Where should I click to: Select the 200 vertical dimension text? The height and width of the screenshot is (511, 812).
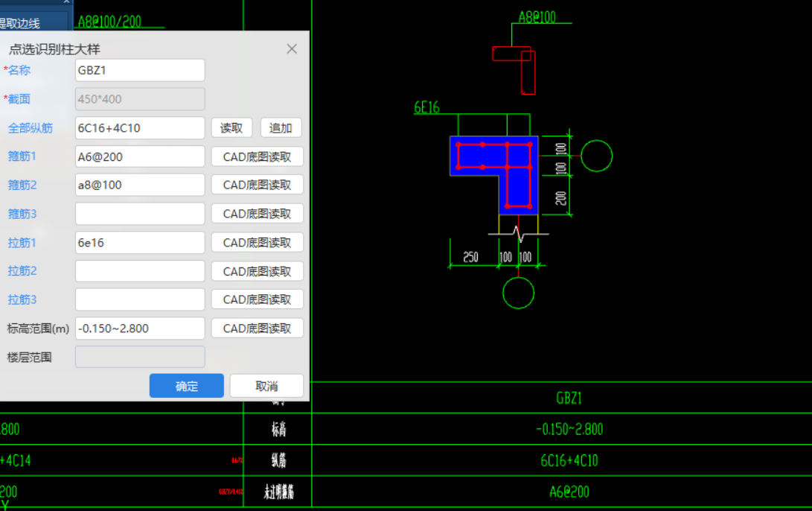click(x=561, y=198)
